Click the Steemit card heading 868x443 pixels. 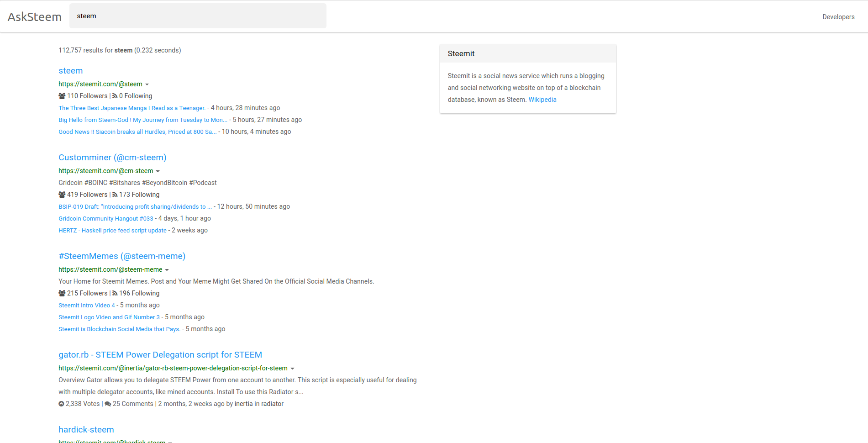[x=461, y=53]
